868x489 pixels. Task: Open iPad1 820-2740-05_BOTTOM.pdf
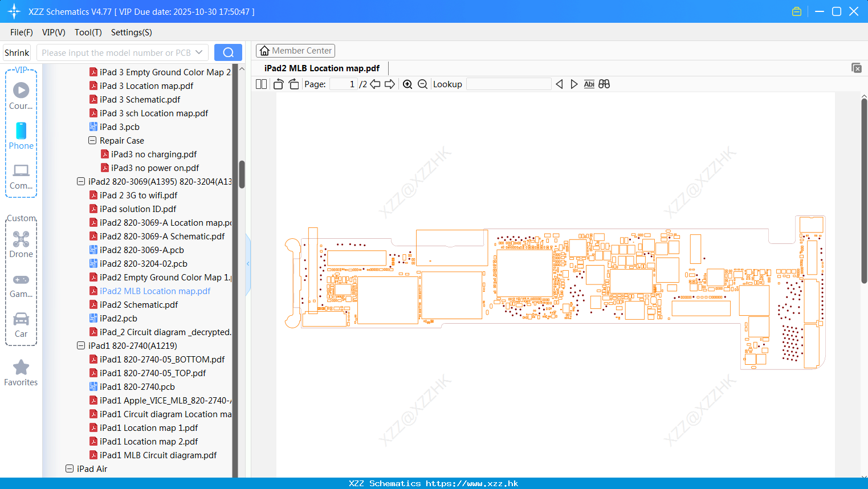[x=162, y=359]
